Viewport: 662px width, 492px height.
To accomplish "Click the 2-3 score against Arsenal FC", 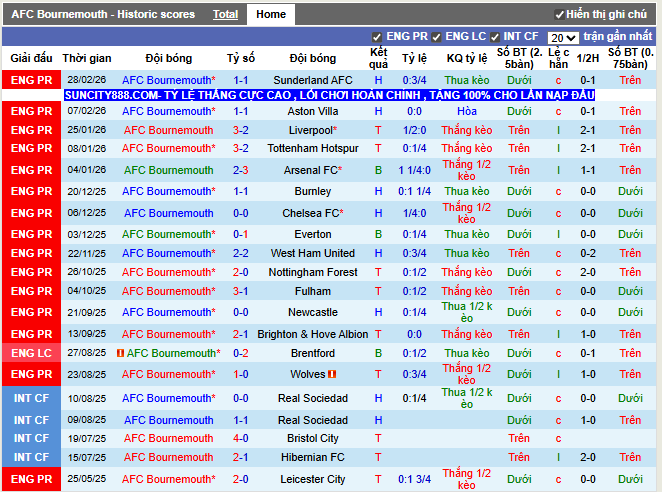I will tap(241, 170).
